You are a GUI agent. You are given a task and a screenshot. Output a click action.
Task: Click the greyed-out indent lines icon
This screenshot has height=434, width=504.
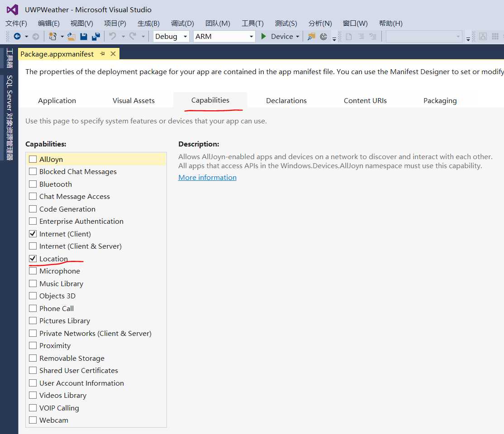coord(361,37)
